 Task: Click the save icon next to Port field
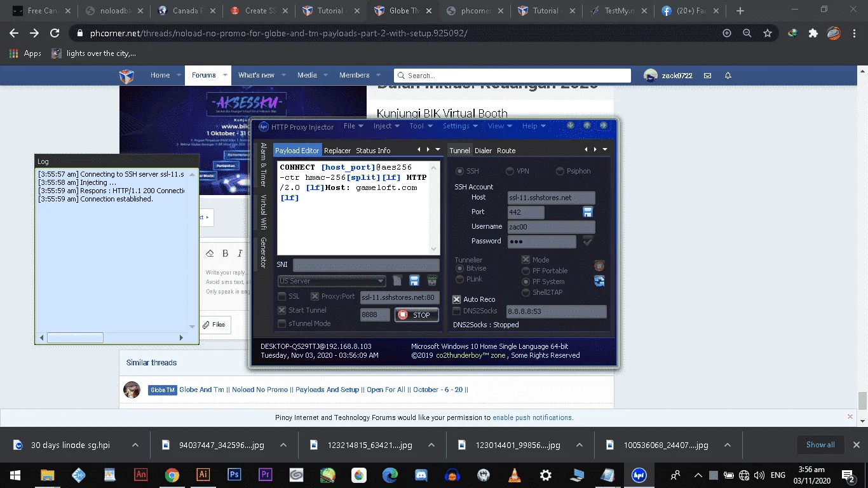pyautogui.click(x=588, y=212)
